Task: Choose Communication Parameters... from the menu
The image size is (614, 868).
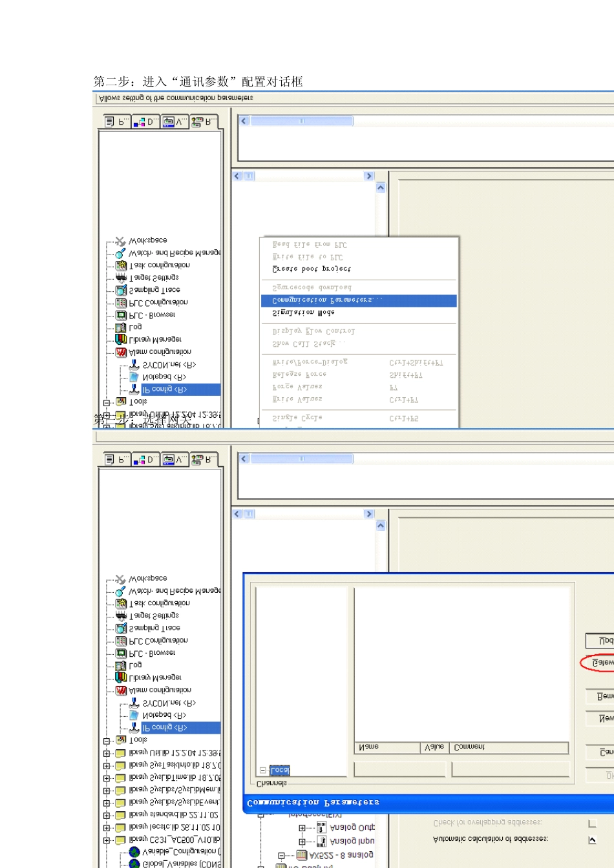Action: tap(359, 300)
